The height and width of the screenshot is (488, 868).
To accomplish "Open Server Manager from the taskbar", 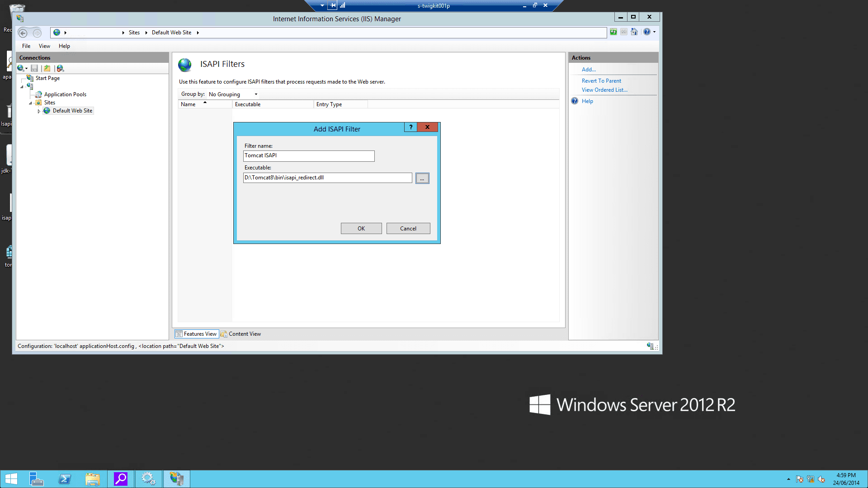I will coord(36,479).
